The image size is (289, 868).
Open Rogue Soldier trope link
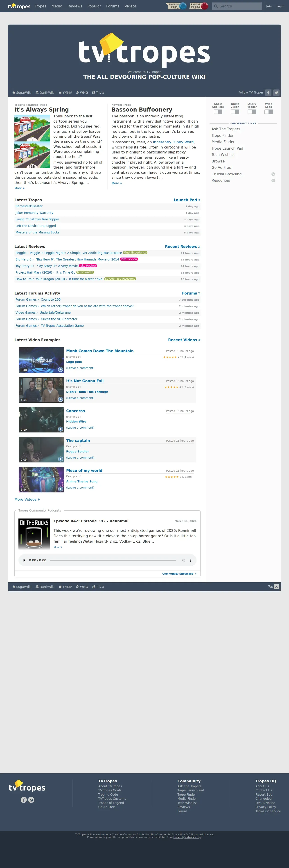(x=78, y=452)
